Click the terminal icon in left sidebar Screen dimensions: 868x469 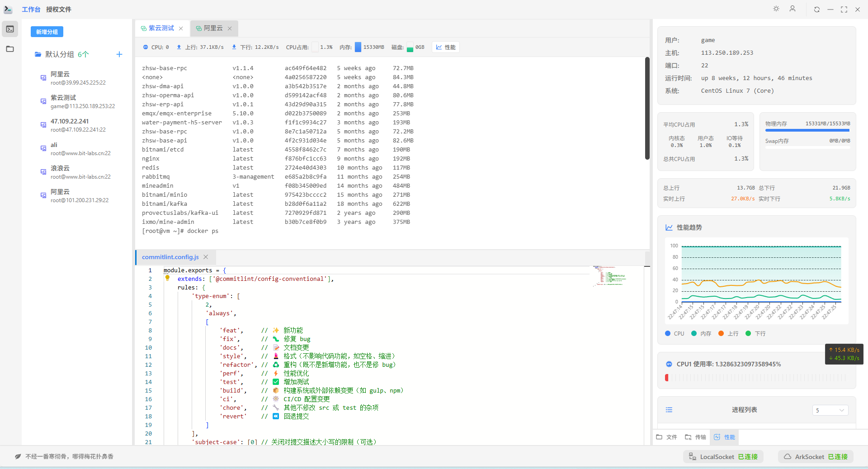click(x=10, y=29)
